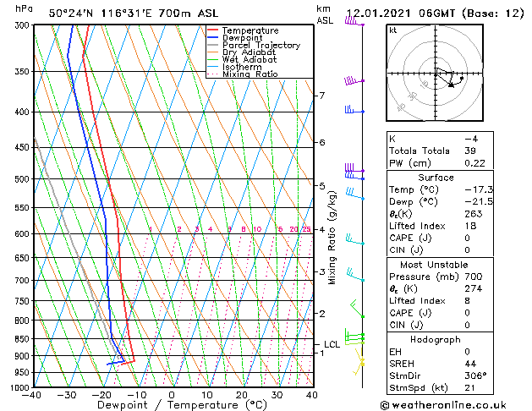Click the 850 hPa pressure level label

(x=23, y=339)
